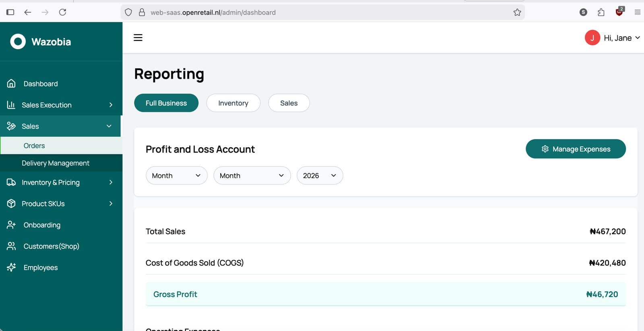Toggle the hamburger menu icon

point(138,38)
